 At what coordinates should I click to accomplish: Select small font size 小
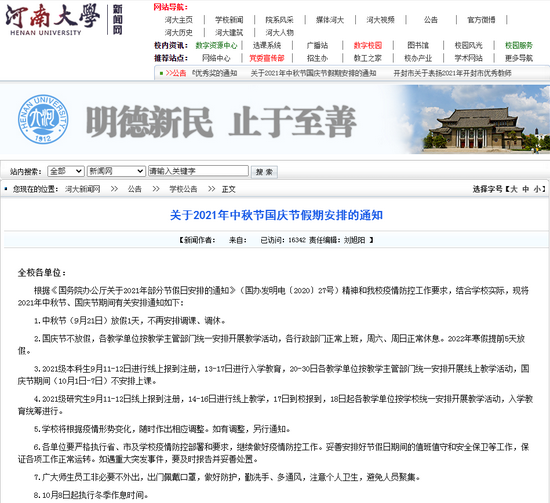coord(537,189)
